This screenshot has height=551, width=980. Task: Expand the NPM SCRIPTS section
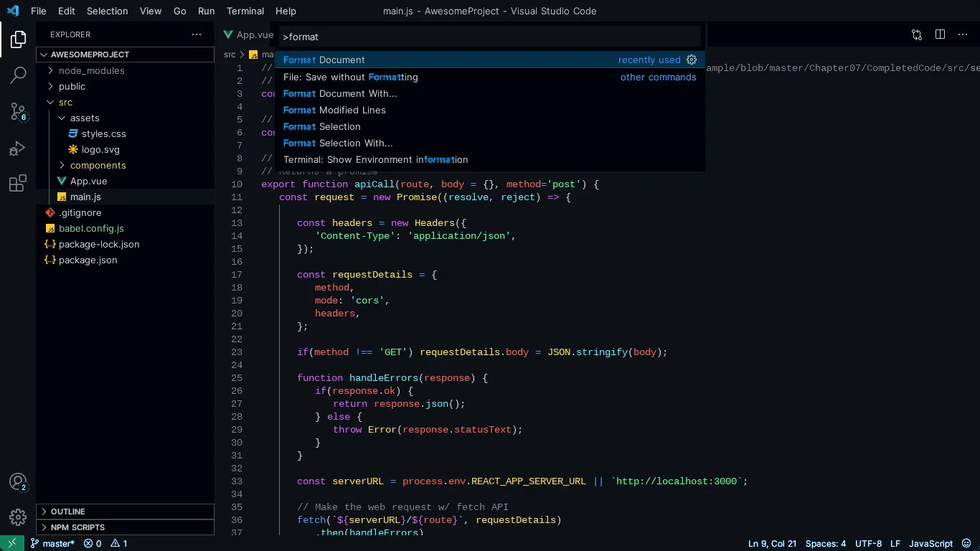tap(126, 527)
